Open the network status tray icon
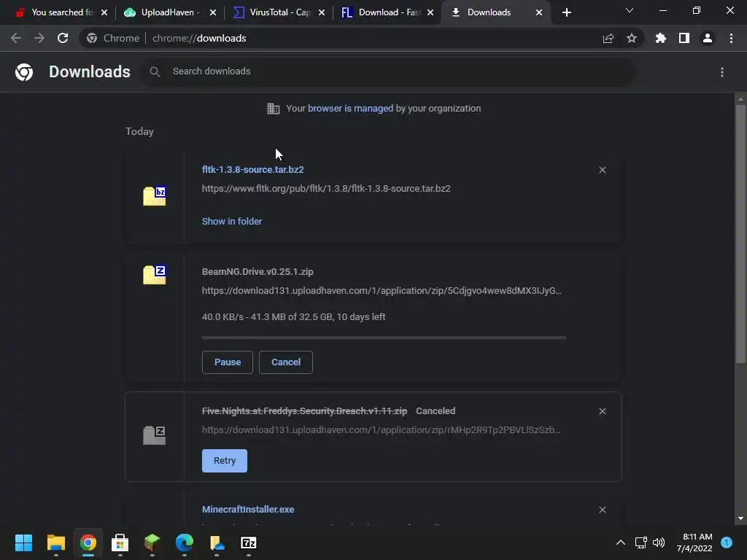Screen dimensions: 747x560 point(640,542)
